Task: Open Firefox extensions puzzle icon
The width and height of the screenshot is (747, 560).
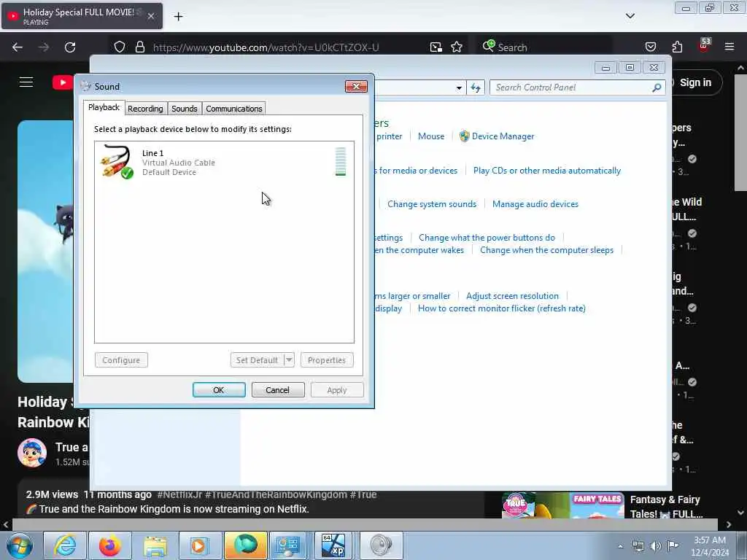Action: tap(677, 47)
